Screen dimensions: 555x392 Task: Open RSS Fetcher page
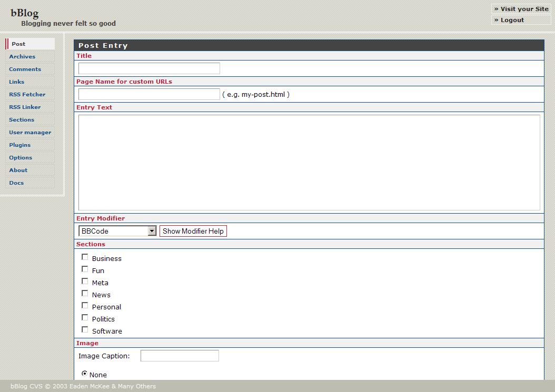pos(30,95)
